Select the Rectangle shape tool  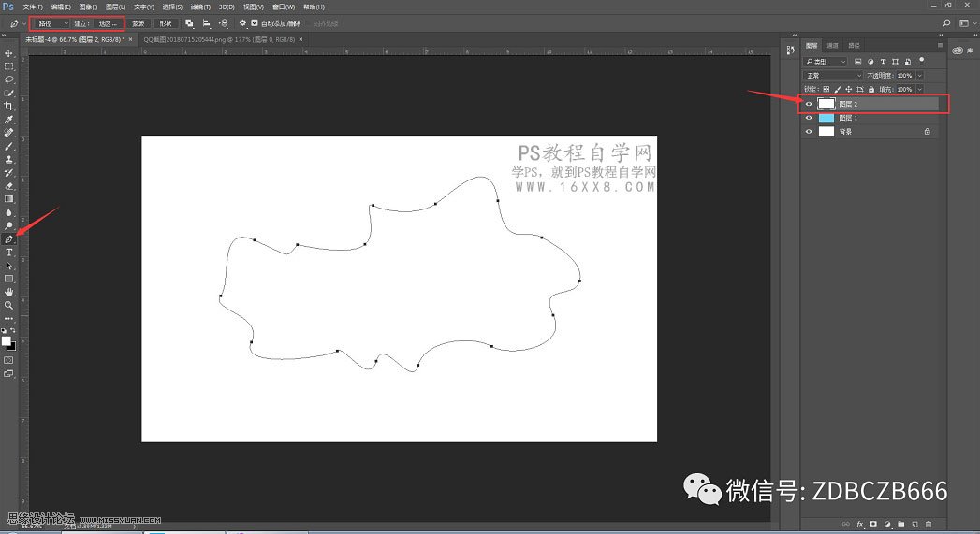pyautogui.click(x=8, y=280)
